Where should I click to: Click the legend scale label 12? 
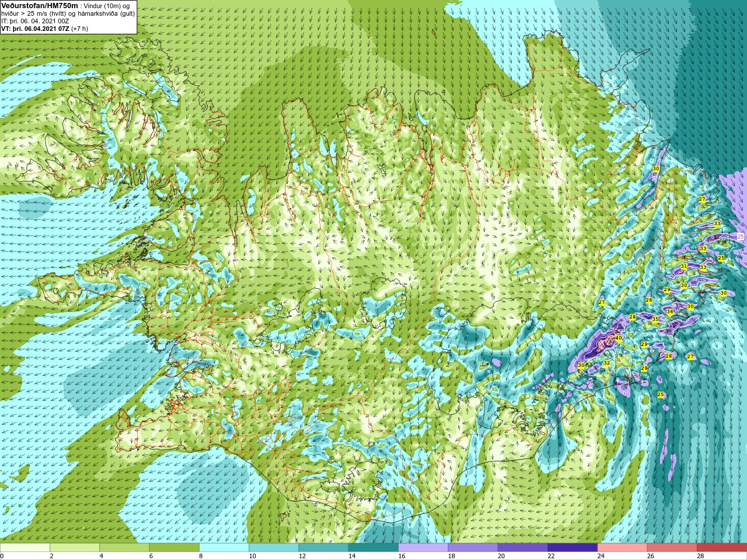tap(302, 556)
